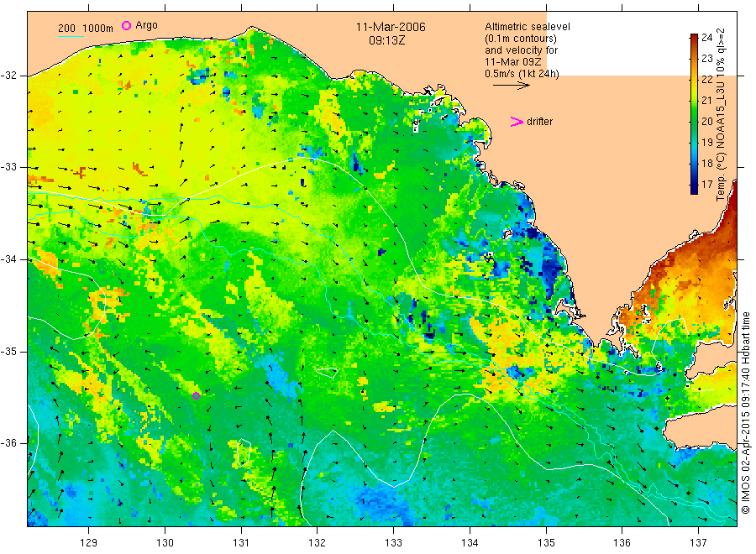Click the longitude label 135

546,543
